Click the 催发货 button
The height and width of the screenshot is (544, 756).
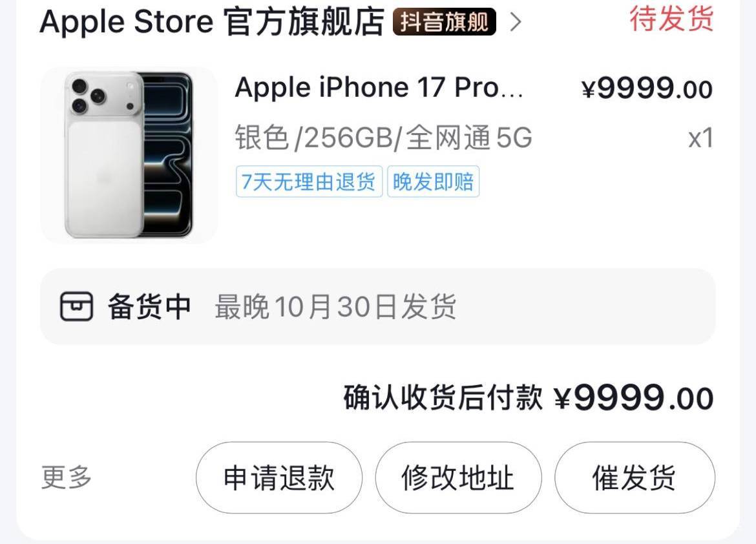pyautogui.click(x=635, y=477)
